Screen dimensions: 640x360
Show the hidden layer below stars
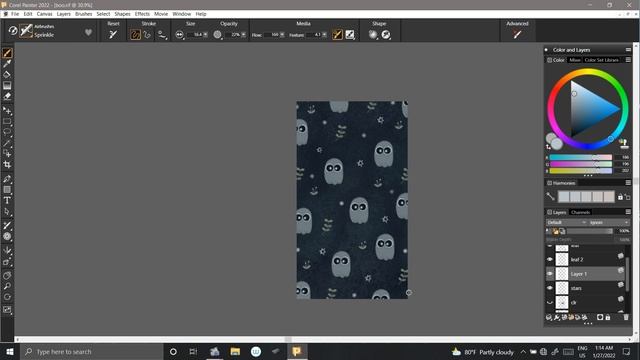[x=550, y=302]
